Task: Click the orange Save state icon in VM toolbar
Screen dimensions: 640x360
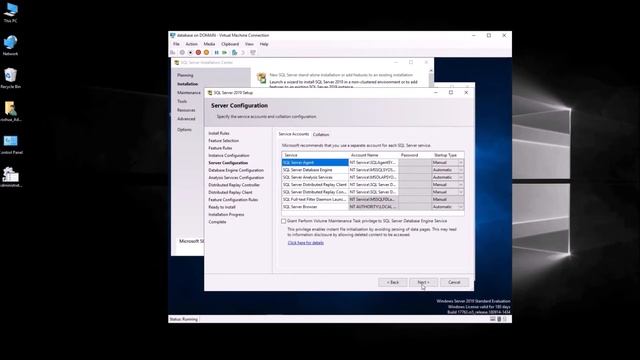Action: [207, 52]
